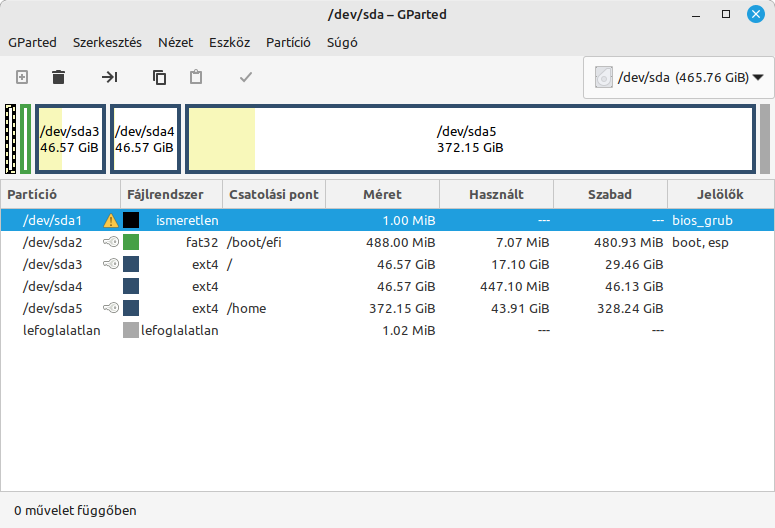
Task: Click the copy partition toolbar icon
Action: click(159, 77)
